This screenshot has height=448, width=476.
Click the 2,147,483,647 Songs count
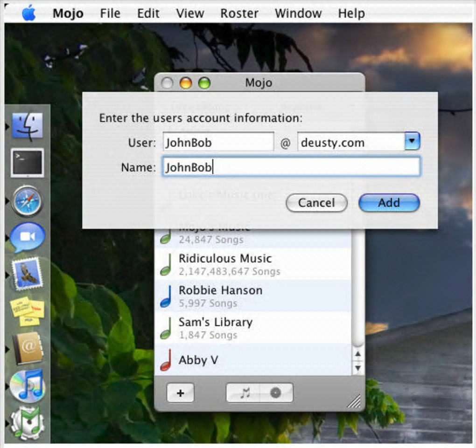tap(230, 271)
